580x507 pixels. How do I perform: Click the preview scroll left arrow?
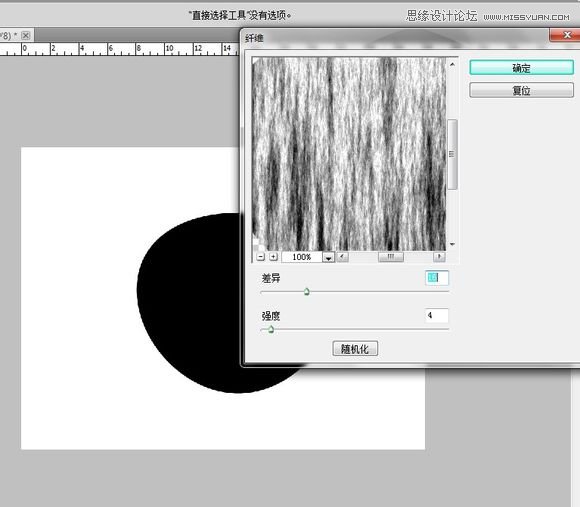click(342, 257)
